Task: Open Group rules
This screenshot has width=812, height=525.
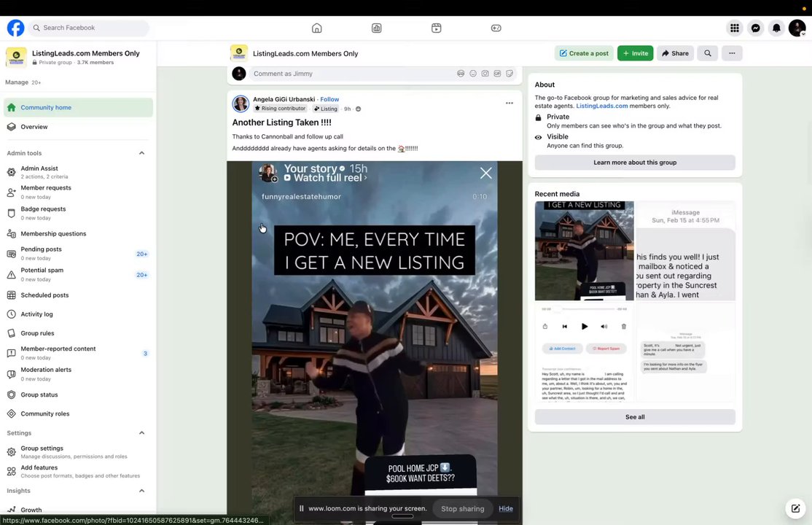Action: [78, 333]
